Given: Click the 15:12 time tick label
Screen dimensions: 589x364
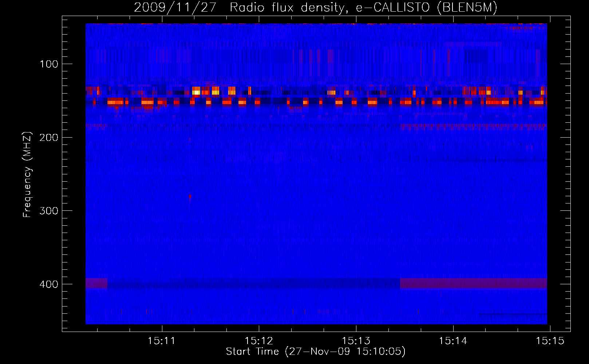Looking at the screenshot, I should point(259,341).
